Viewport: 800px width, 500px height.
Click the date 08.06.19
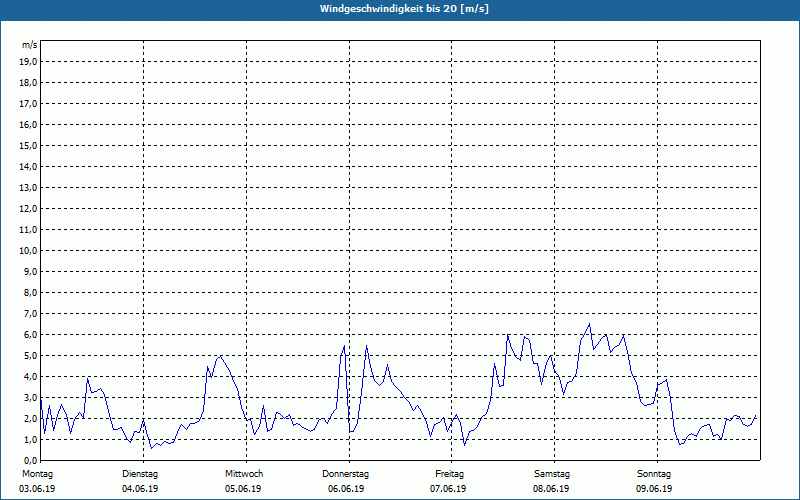click(x=551, y=489)
